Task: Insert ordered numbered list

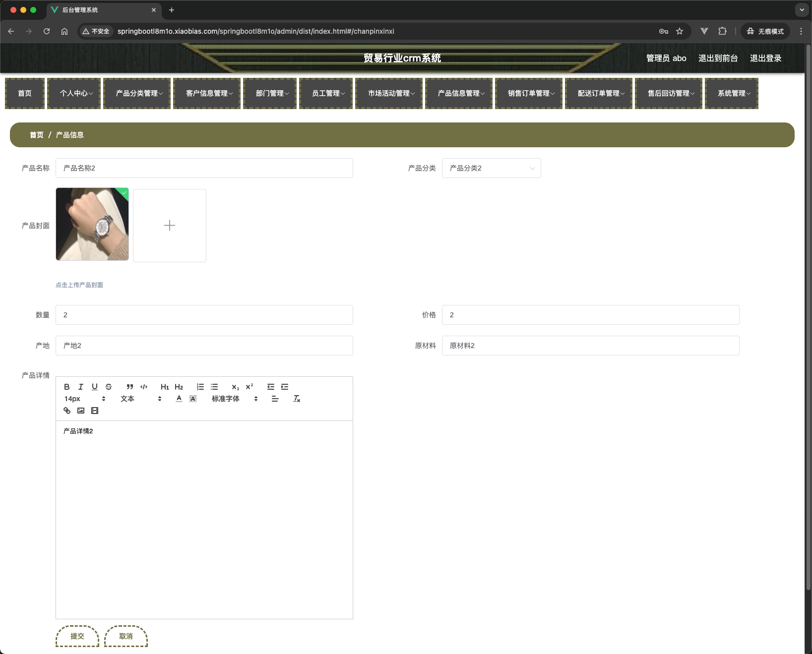Action: click(200, 387)
